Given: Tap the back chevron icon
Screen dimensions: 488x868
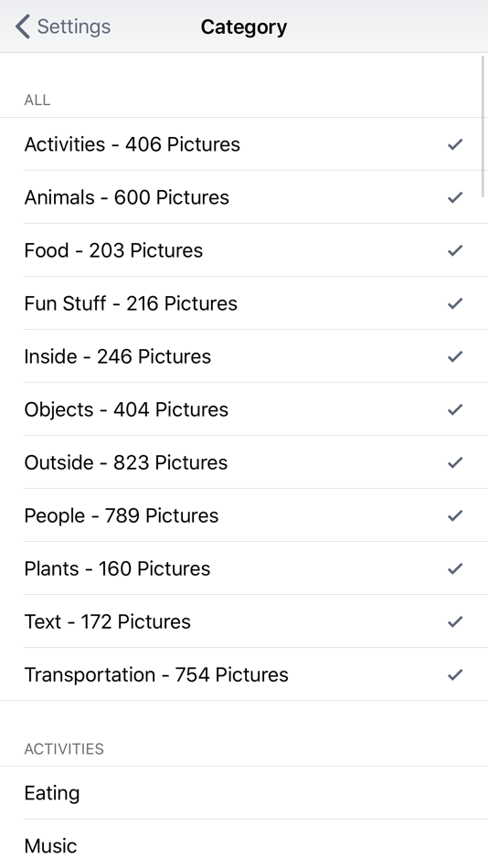Looking at the screenshot, I should point(23,26).
